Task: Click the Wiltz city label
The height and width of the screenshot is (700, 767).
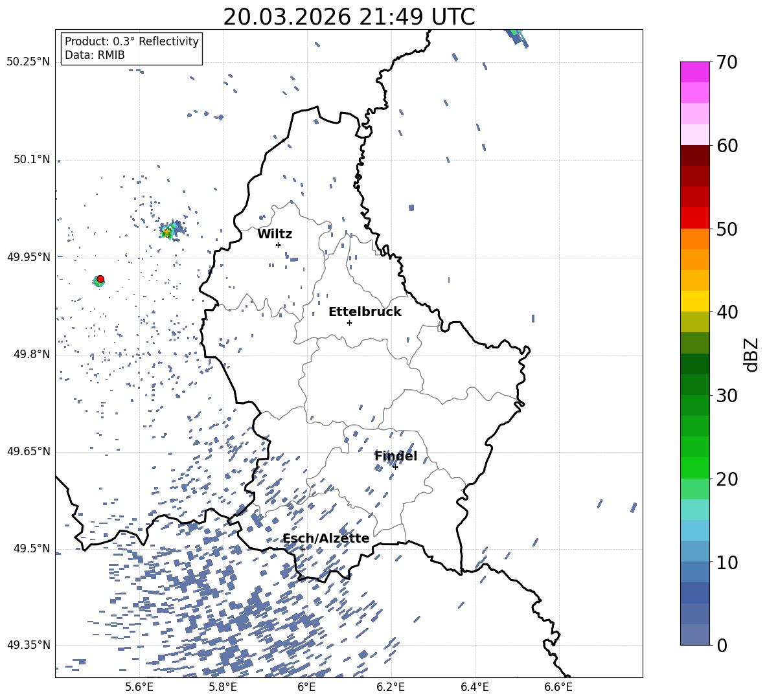Action: coord(275,234)
